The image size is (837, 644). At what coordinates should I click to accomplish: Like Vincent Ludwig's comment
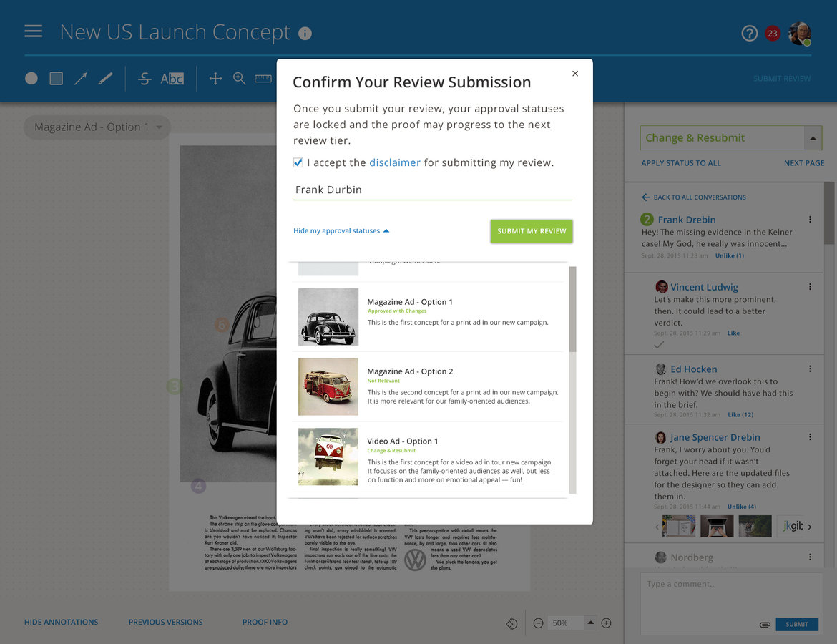(x=733, y=333)
